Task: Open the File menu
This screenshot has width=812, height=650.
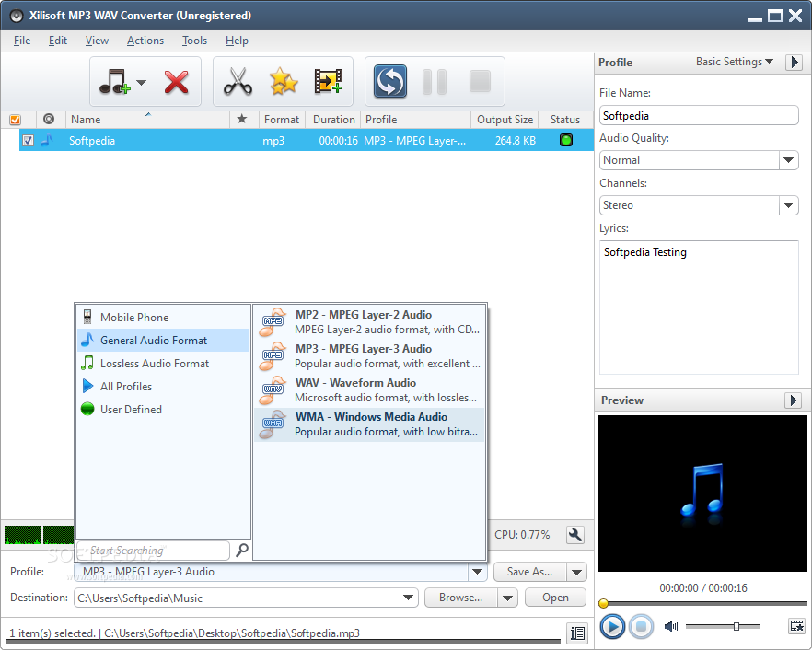Action: 22,41
